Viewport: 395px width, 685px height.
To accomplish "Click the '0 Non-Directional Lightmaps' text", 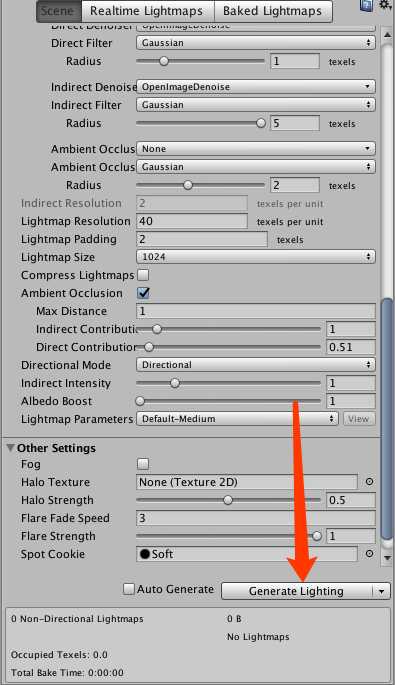I will (77, 619).
